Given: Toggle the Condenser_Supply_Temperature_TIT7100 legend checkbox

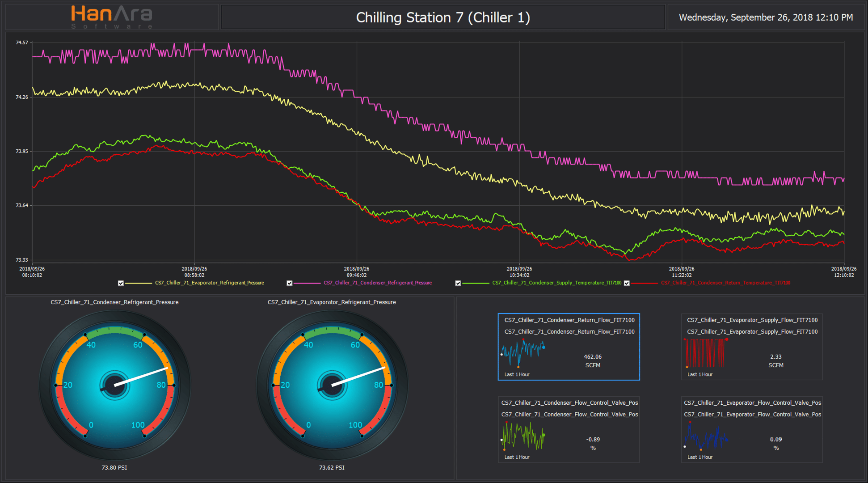Looking at the screenshot, I should (458, 283).
